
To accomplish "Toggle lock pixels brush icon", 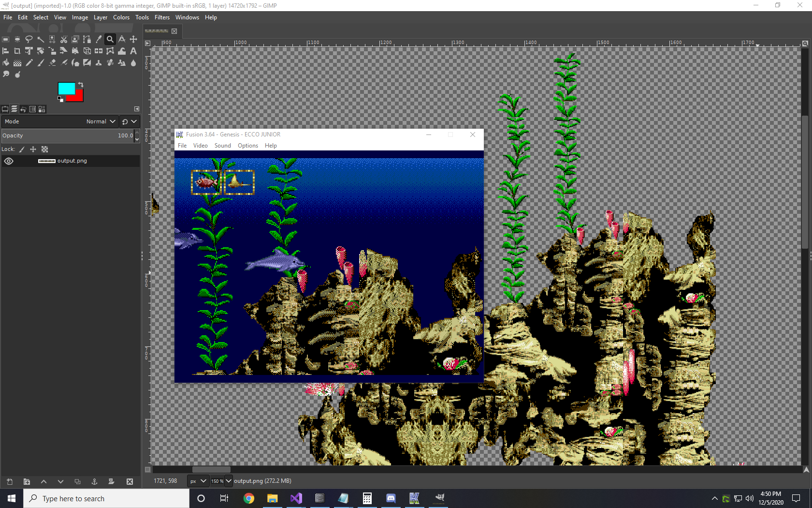I will click(x=22, y=149).
